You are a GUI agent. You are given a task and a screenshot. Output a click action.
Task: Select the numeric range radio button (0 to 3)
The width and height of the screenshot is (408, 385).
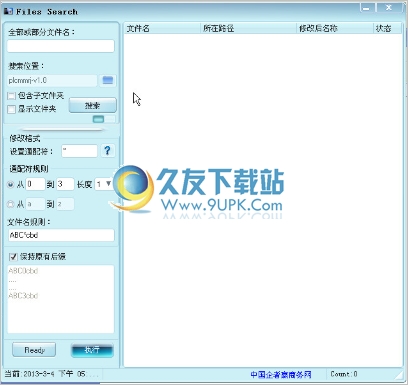pos(11,184)
